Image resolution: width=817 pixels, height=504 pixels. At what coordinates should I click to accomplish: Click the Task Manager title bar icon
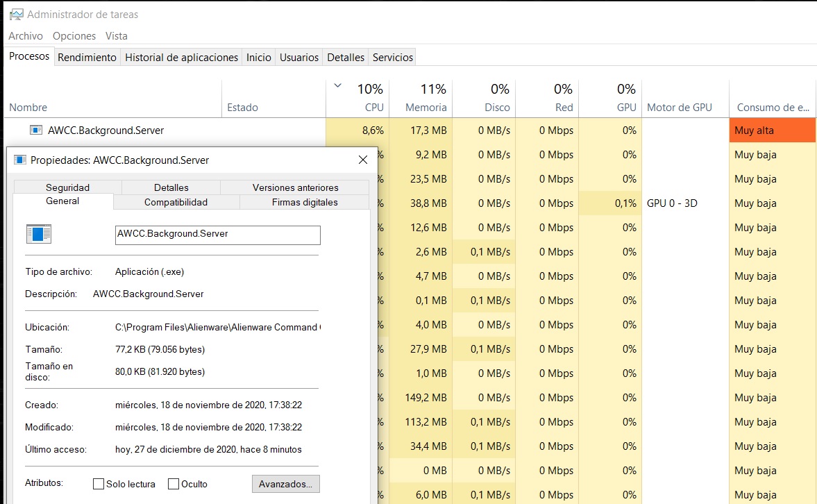tap(17, 15)
